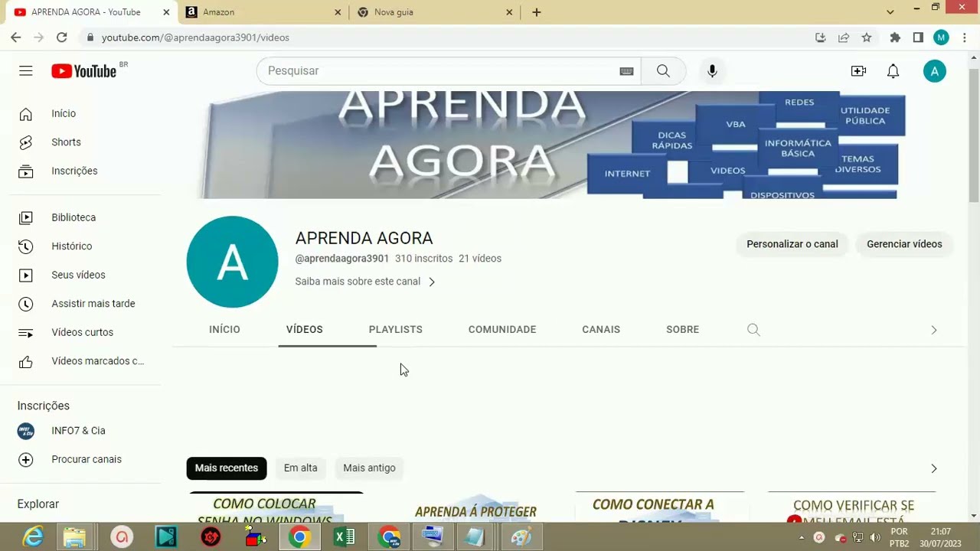980x551 pixels.
Task: Switch to the INÍCIO channel tab
Action: click(x=224, y=330)
